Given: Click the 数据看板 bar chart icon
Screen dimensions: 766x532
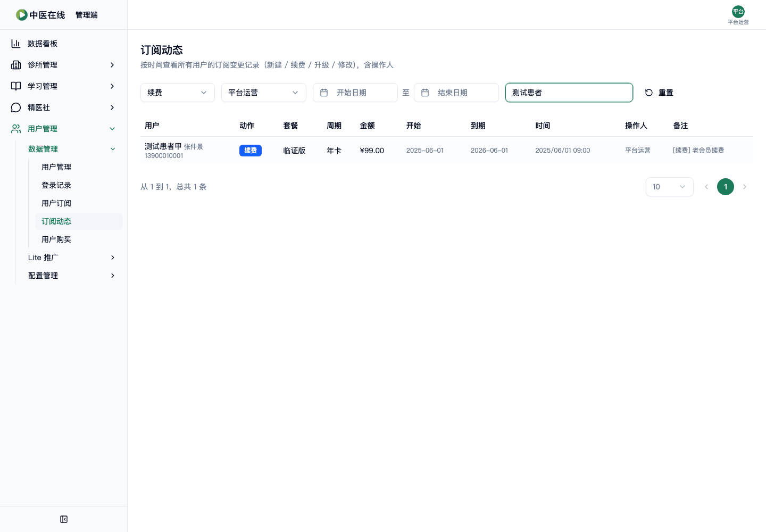Looking at the screenshot, I should [16, 44].
